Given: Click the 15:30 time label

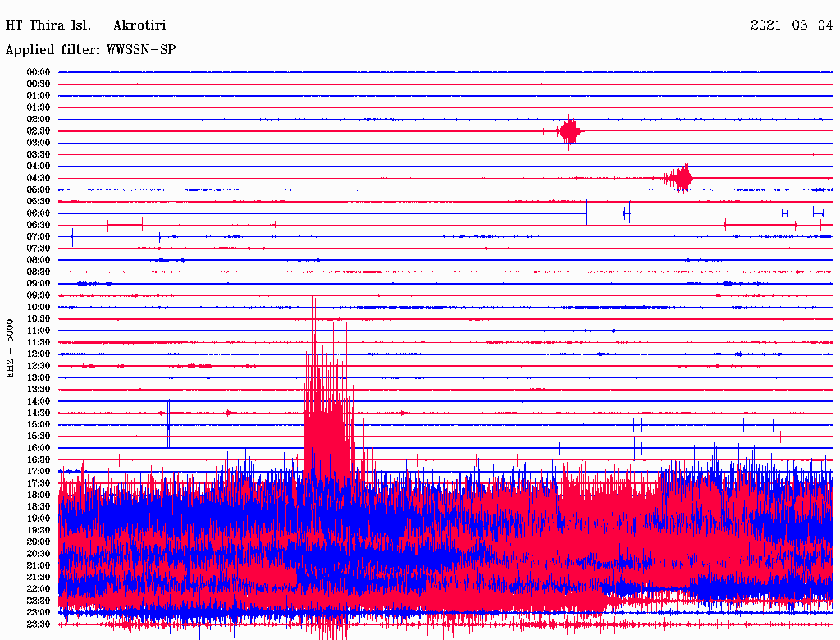Looking at the screenshot, I should tap(39, 437).
